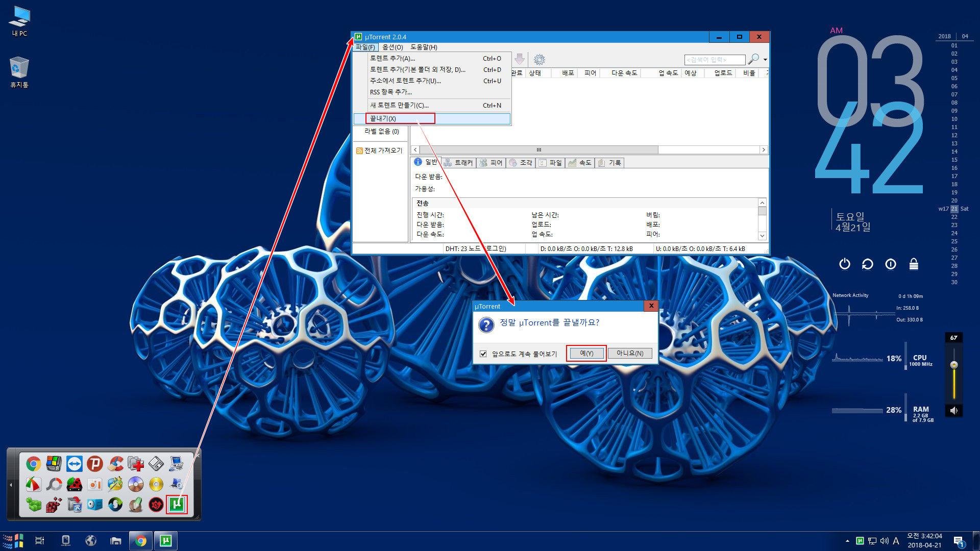Click the volume slider knob on widget

click(953, 365)
